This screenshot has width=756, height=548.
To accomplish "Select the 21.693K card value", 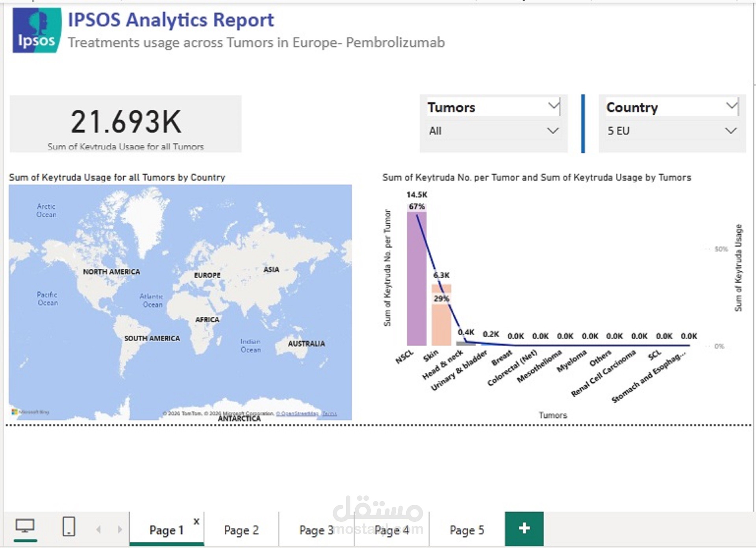I will click(126, 122).
